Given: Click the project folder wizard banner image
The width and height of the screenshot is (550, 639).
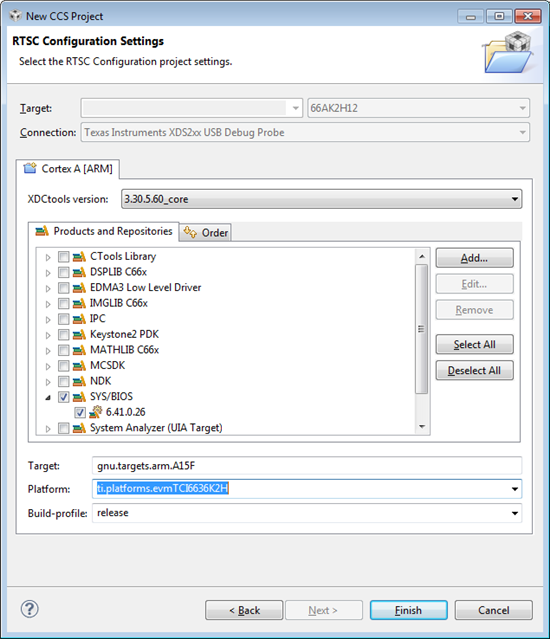Looking at the screenshot, I should 508,53.
